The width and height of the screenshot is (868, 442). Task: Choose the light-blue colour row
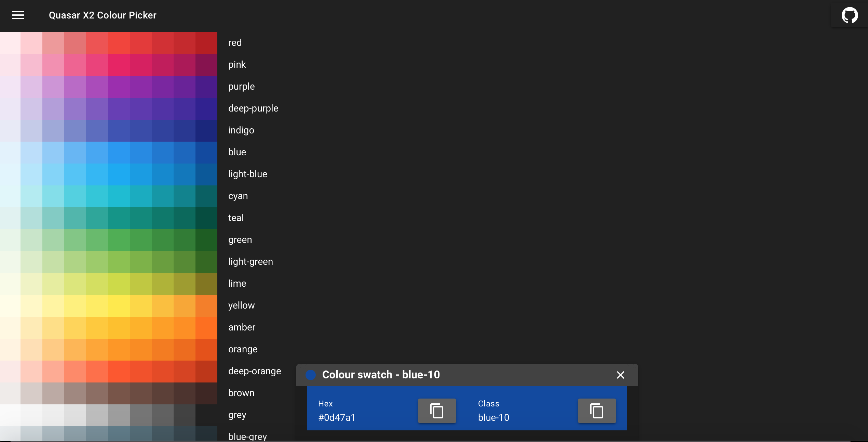point(247,174)
